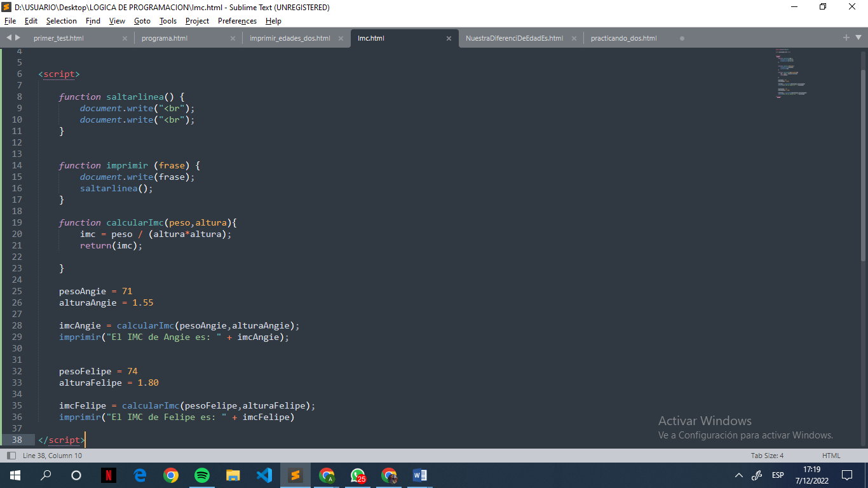
Task: Open Netflix from taskbar
Action: (x=109, y=475)
